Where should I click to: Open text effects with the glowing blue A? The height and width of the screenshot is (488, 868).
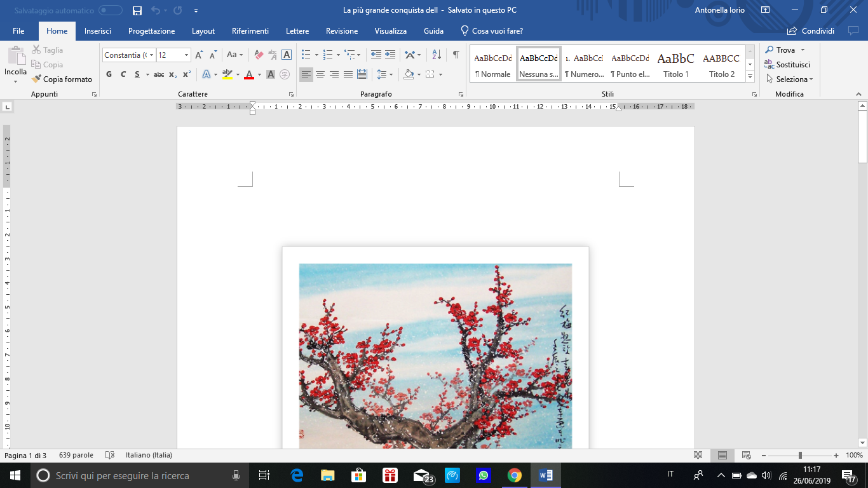tap(206, 74)
